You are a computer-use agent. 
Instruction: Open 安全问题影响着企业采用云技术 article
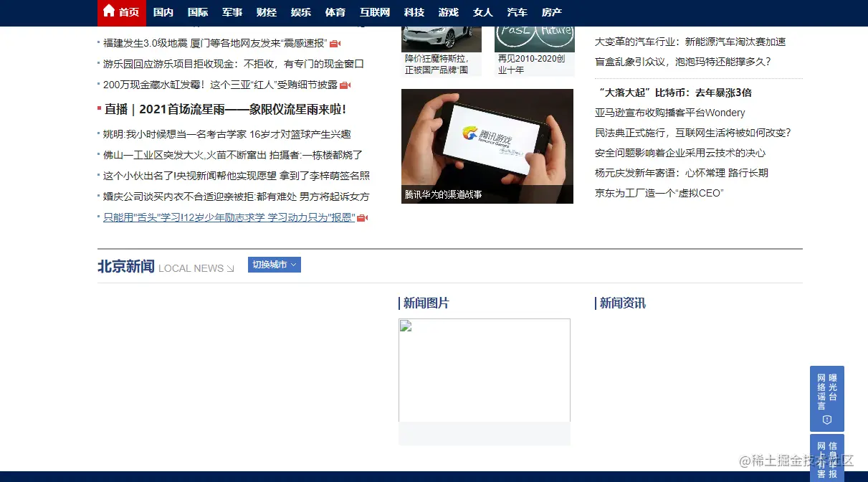pyautogui.click(x=680, y=153)
